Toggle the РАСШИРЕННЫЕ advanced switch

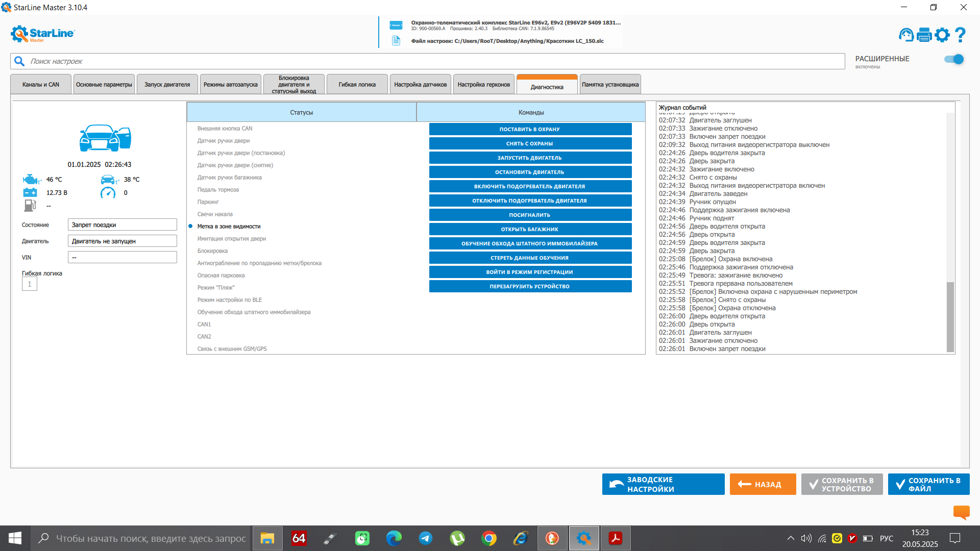[x=954, y=59]
